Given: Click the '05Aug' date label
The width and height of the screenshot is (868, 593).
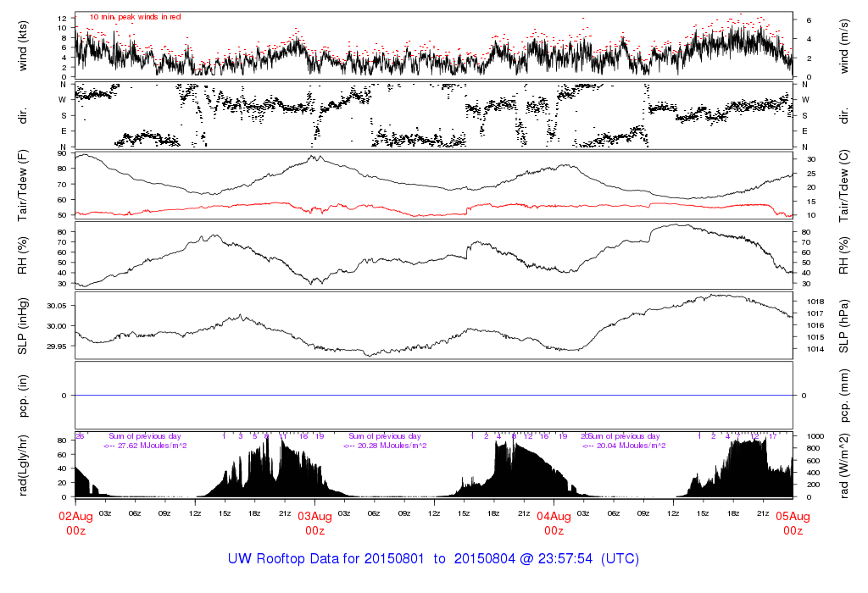Looking at the screenshot, I should [x=793, y=516].
